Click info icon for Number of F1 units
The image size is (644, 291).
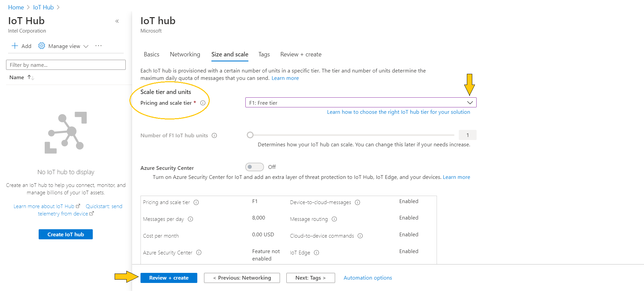214,136
